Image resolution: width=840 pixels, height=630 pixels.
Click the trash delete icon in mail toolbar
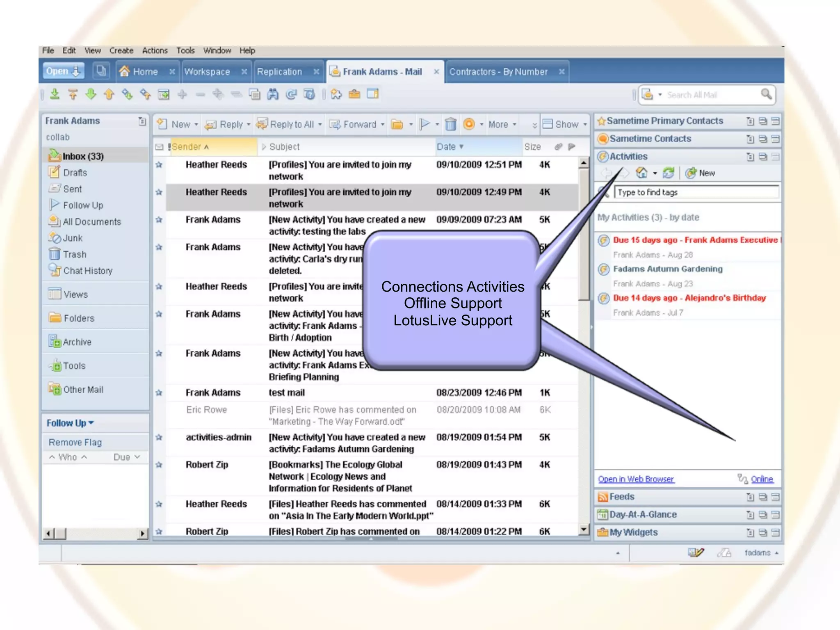click(x=450, y=124)
